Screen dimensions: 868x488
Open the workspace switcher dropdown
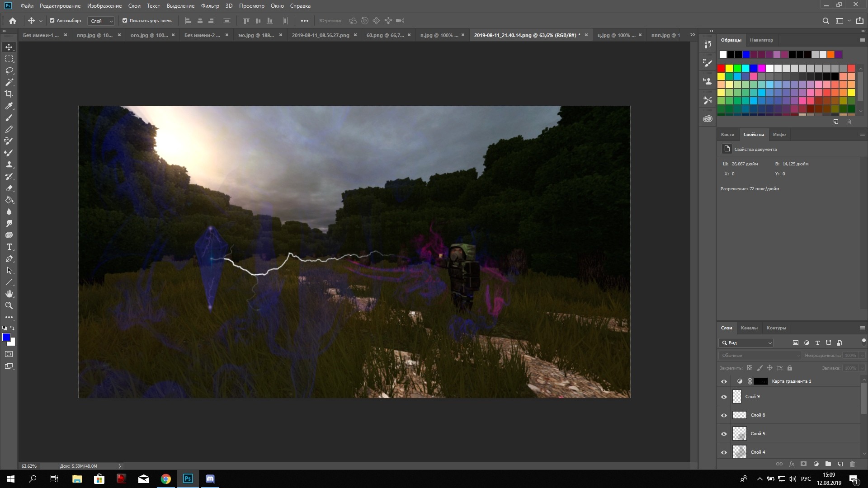pyautogui.click(x=843, y=21)
